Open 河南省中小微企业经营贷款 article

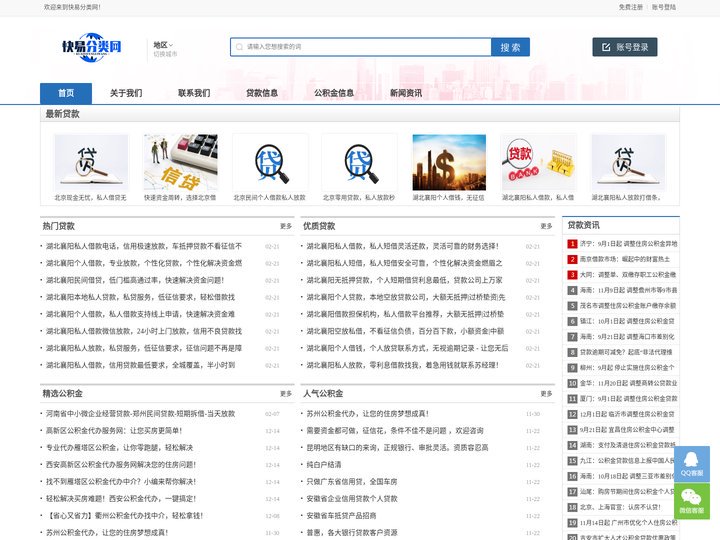tap(141, 414)
